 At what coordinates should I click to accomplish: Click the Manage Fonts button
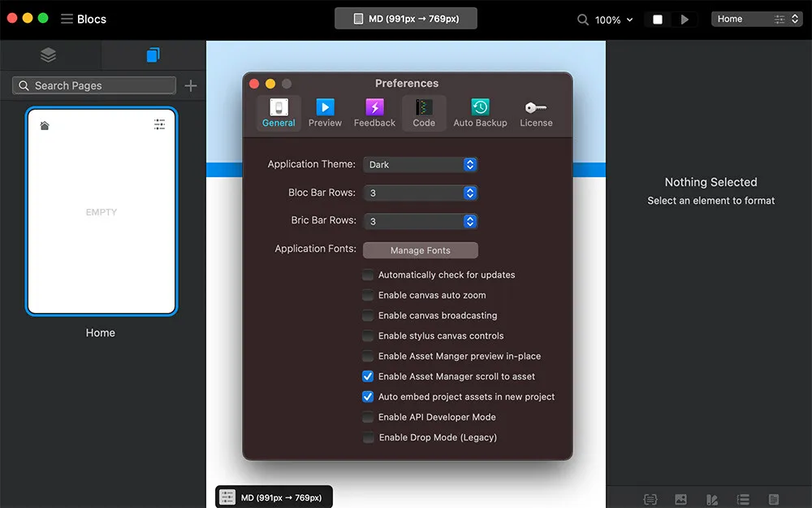click(420, 250)
